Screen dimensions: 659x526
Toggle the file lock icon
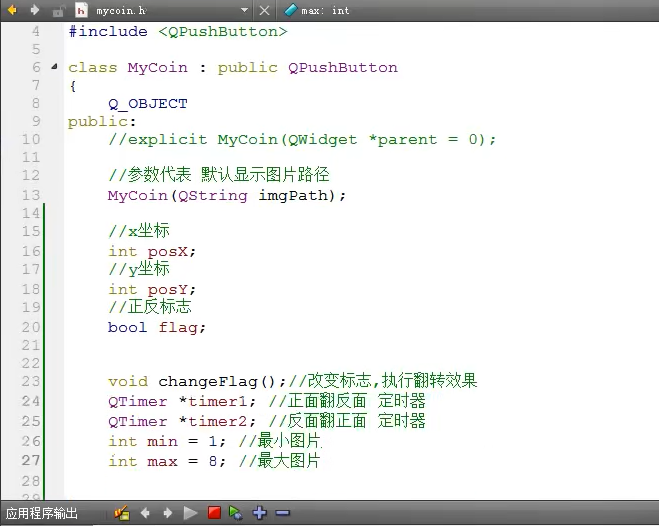58,11
